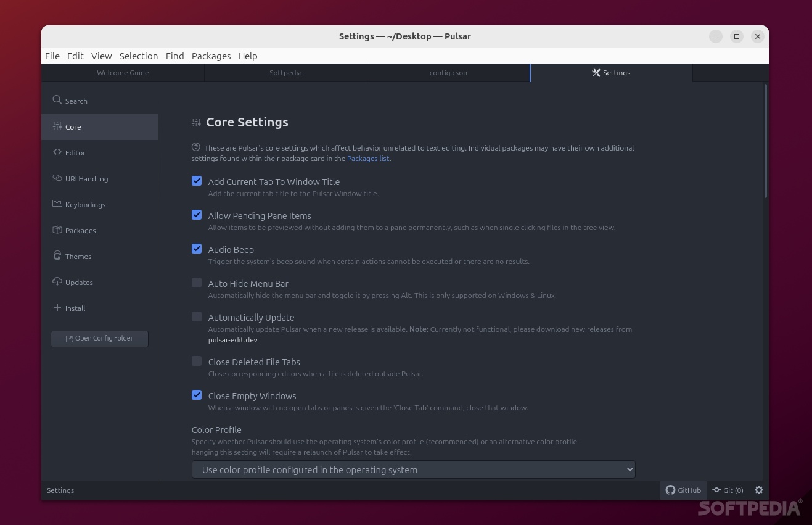
Task: Disable Add Current Tab To Window Title
Action: click(197, 181)
